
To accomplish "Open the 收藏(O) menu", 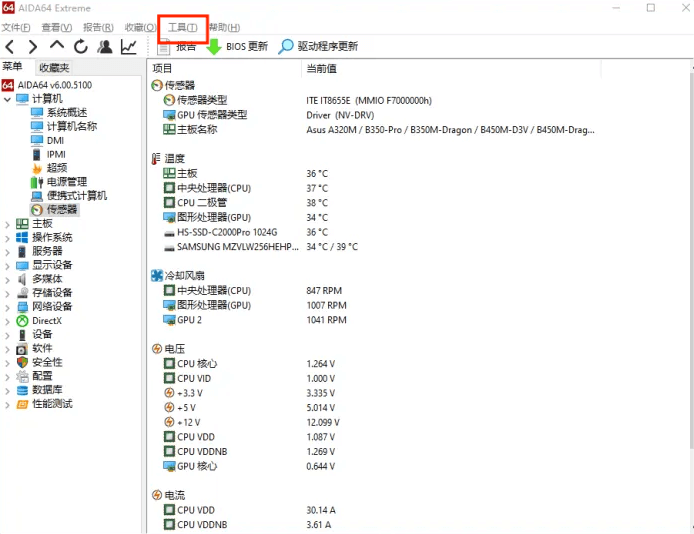I will [140, 27].
